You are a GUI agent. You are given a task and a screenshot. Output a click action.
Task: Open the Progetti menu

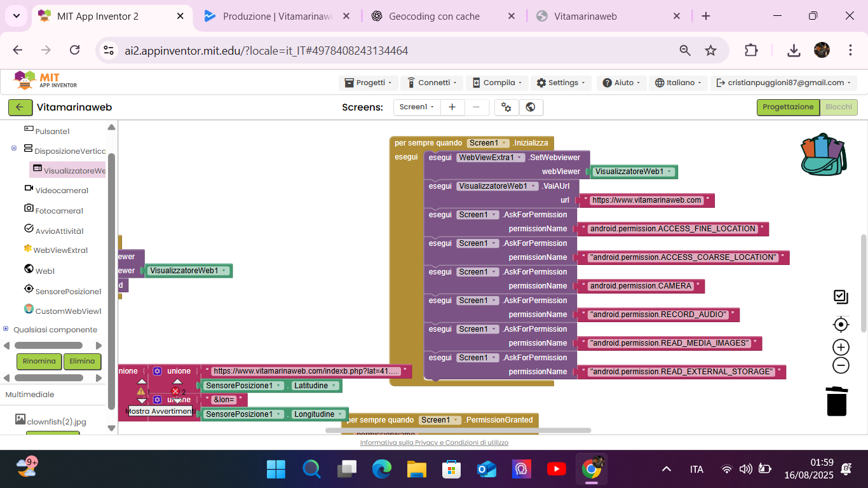369,83
